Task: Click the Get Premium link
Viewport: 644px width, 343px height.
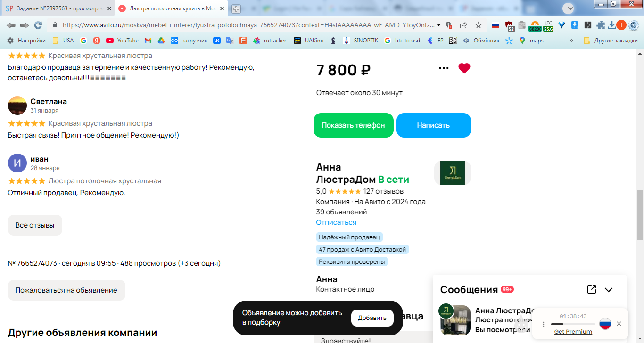Action: tap(573, 332)
